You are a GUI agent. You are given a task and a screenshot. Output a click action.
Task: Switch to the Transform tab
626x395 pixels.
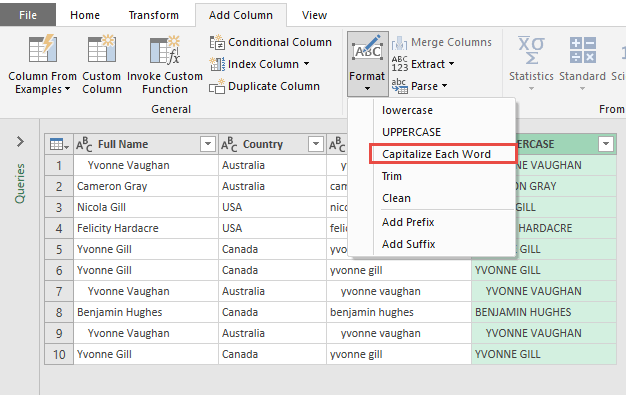coord(154,15)
